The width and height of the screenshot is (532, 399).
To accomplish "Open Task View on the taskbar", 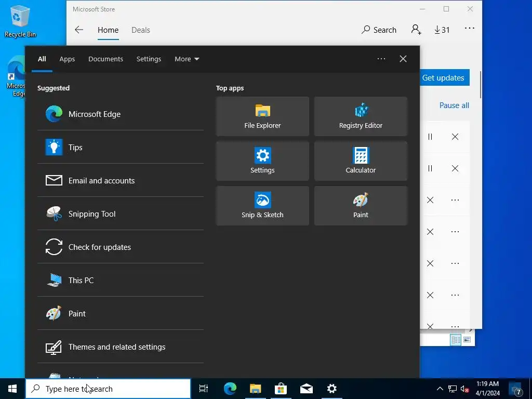I will (204, 389).
